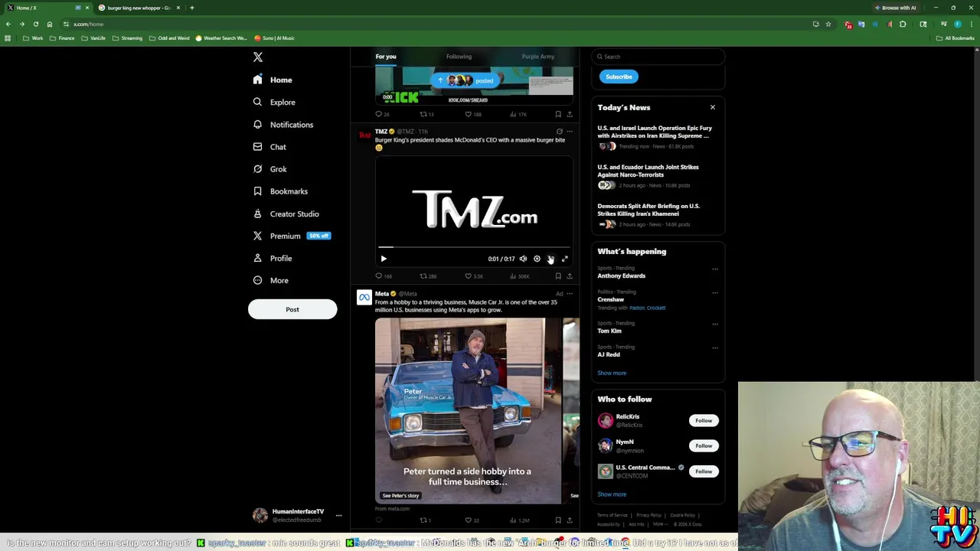
Task: Bookmark this page with star icon
Action: (828, 24)
